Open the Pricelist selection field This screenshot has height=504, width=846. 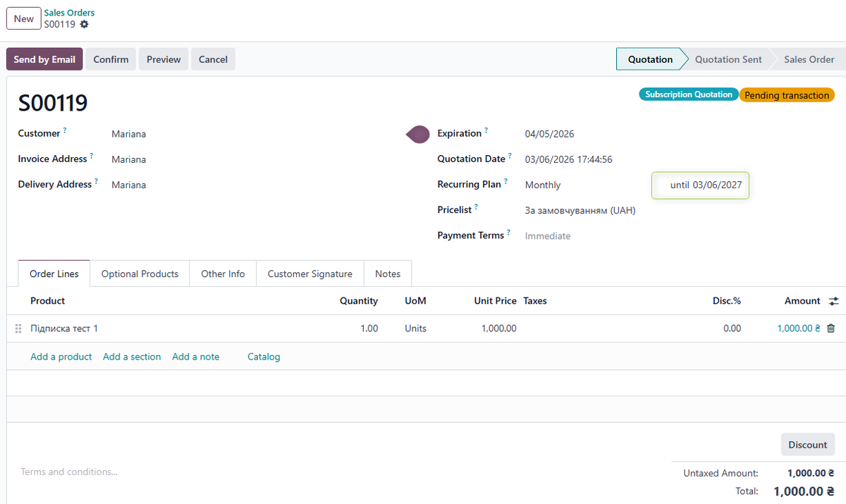coord(580,209)
